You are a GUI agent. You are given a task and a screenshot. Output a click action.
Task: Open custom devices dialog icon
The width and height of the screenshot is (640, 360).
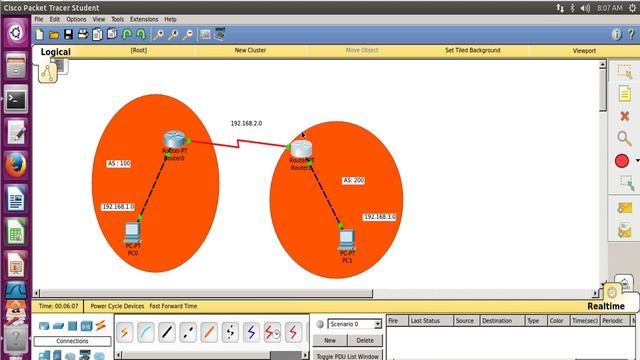click(219, 34)
